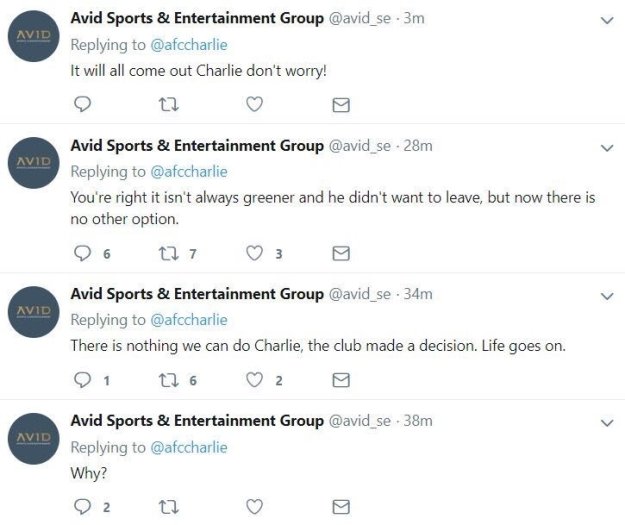The width and height of the screenshot is (625, 525).
Task: Retweet the "It will all come out" tweet
Action: (168, 105)
